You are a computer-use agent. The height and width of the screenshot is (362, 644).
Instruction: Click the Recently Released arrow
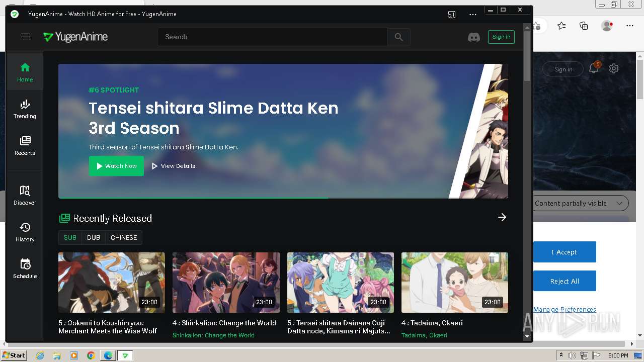502,217
